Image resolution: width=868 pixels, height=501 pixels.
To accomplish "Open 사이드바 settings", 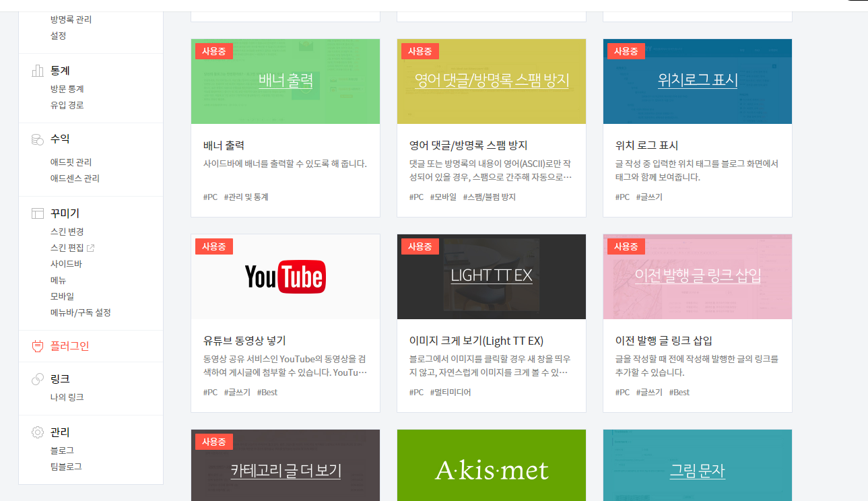I will [x=66, y=264].
